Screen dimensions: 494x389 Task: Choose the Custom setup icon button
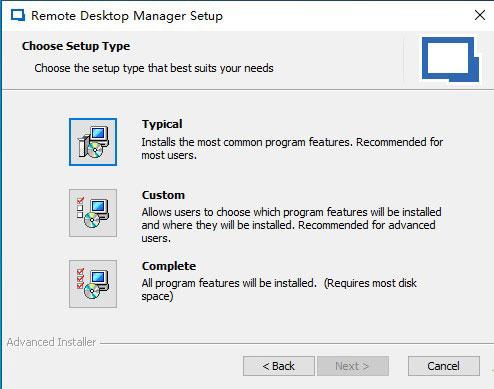[93, 213]
